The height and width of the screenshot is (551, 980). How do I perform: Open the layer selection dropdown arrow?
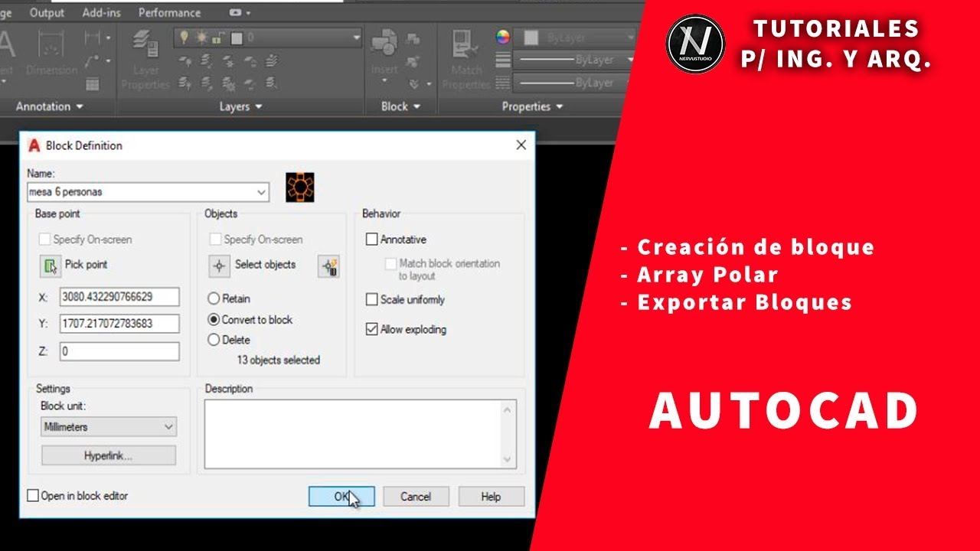(356, 37)
